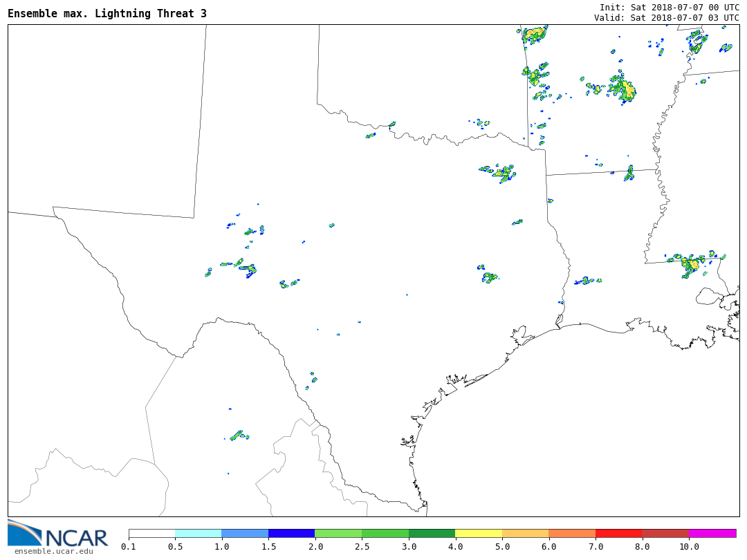Viewport: 747px width, 560px height.
Task: Click the large yellow storm cluster in eastern Arkansas
Action: 623,89
